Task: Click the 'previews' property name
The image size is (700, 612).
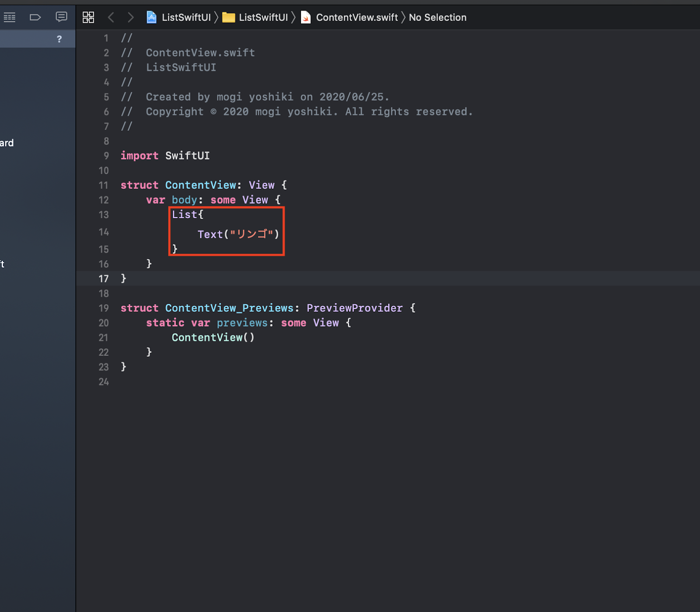Action: click(242, 323)
